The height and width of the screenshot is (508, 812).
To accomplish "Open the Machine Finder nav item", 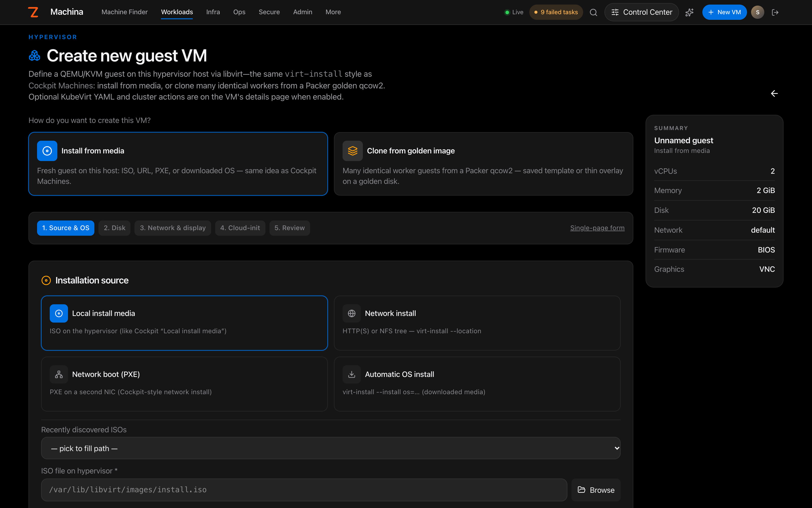I will coord(125,12).
